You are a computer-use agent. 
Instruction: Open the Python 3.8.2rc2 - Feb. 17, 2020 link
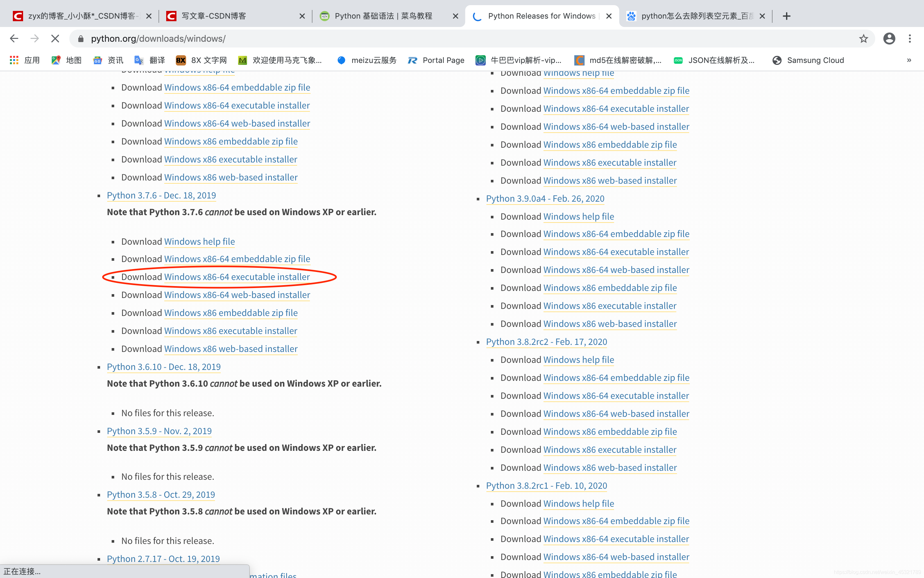click(x=546, y=342)
